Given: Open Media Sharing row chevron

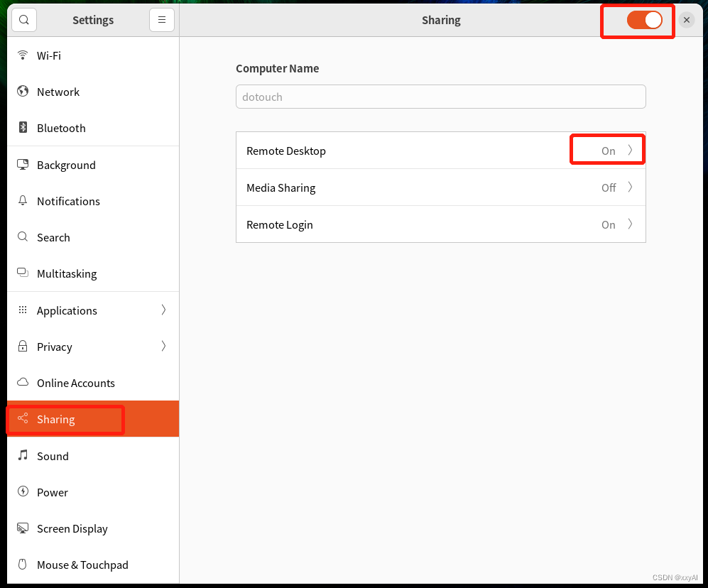Looking at the screenshot, I should point(630,187).
